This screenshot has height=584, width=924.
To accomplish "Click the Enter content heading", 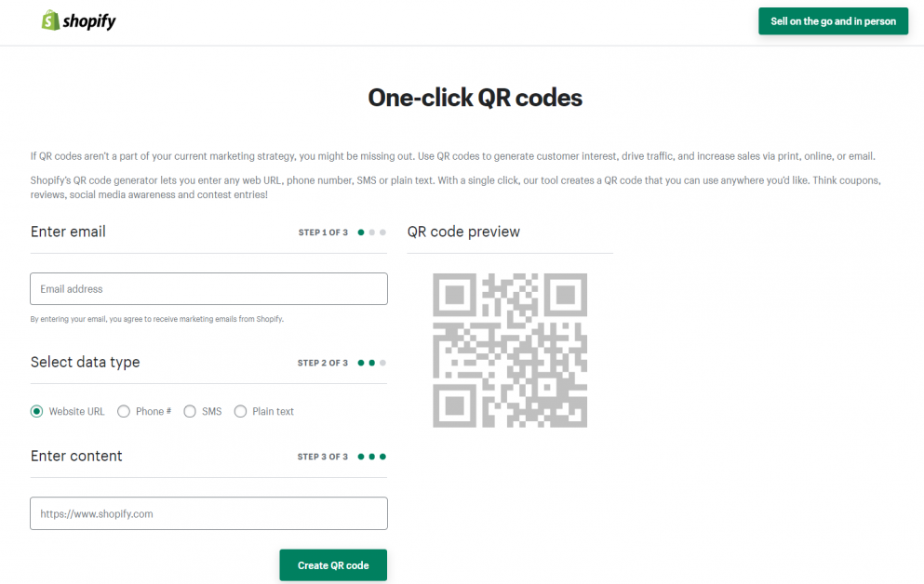I will coord(76,457).
